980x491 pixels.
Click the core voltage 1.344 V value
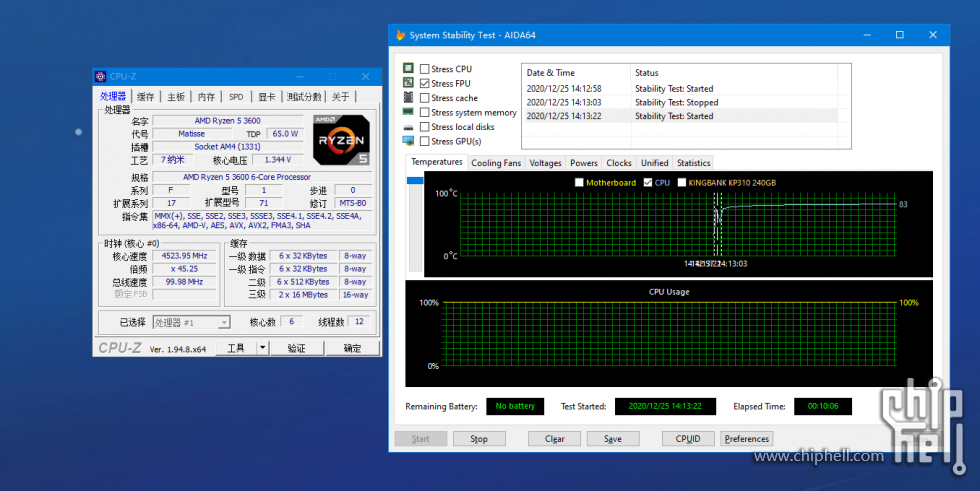click(x=278, y=160)
